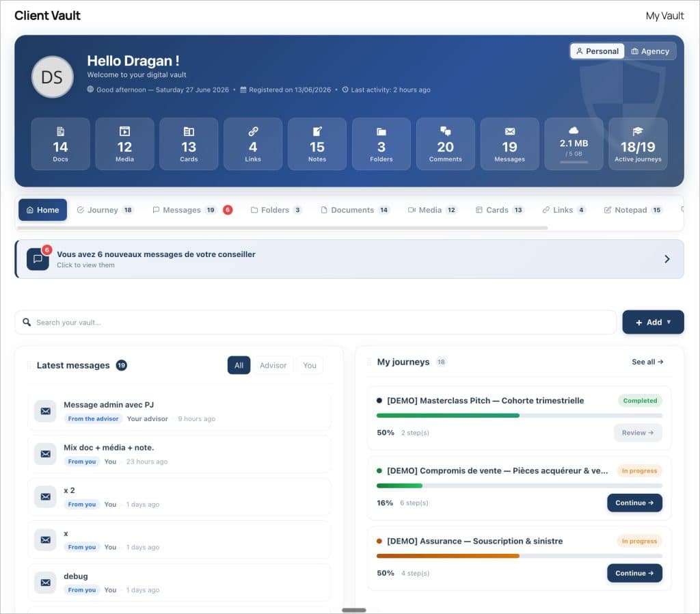700x614 pixels.
Task: Open the Cards tab
Action: pyautogui.click(x=500, y=210)
